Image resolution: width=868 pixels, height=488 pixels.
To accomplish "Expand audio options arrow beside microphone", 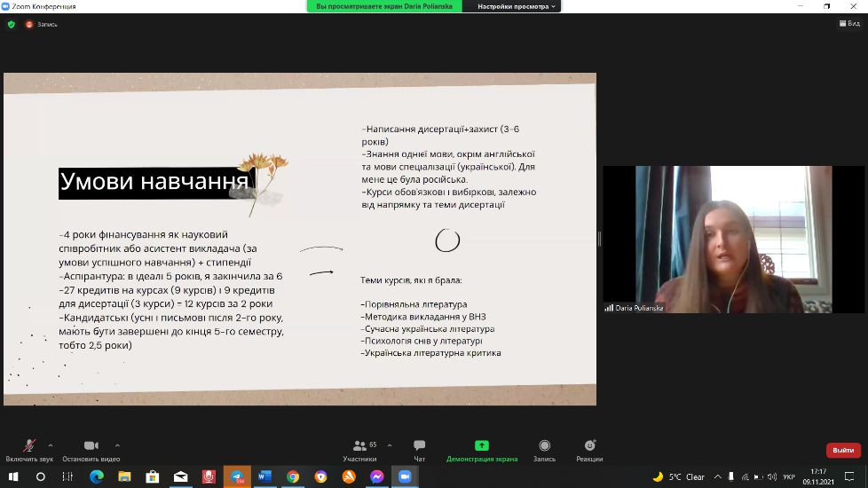I will coord(51,445).
